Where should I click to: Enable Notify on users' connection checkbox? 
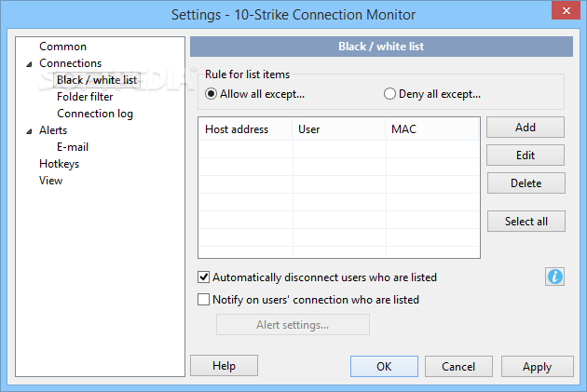[203, 300]
